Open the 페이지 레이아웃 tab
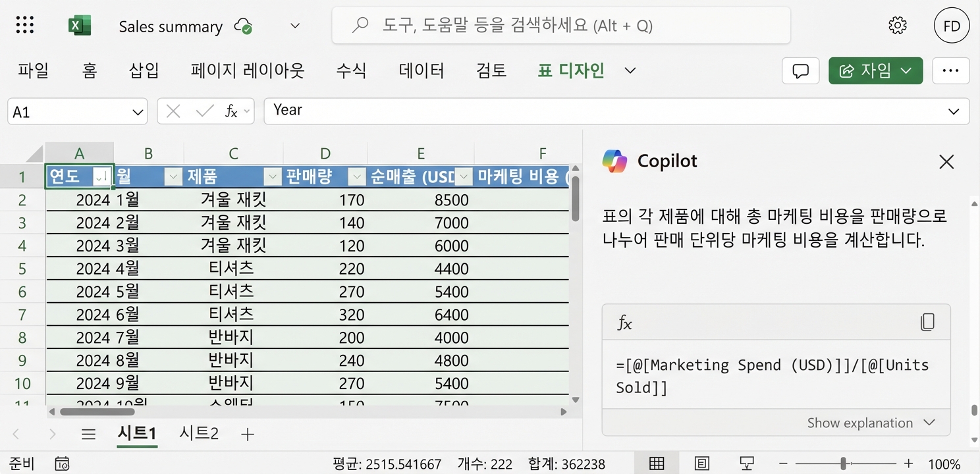 (248, 70)
